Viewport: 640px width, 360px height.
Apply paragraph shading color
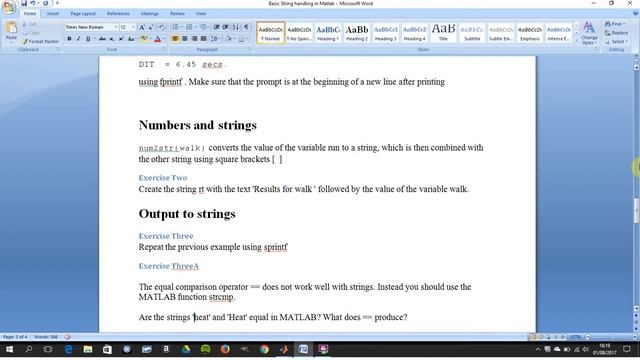(x=229, y=39)
